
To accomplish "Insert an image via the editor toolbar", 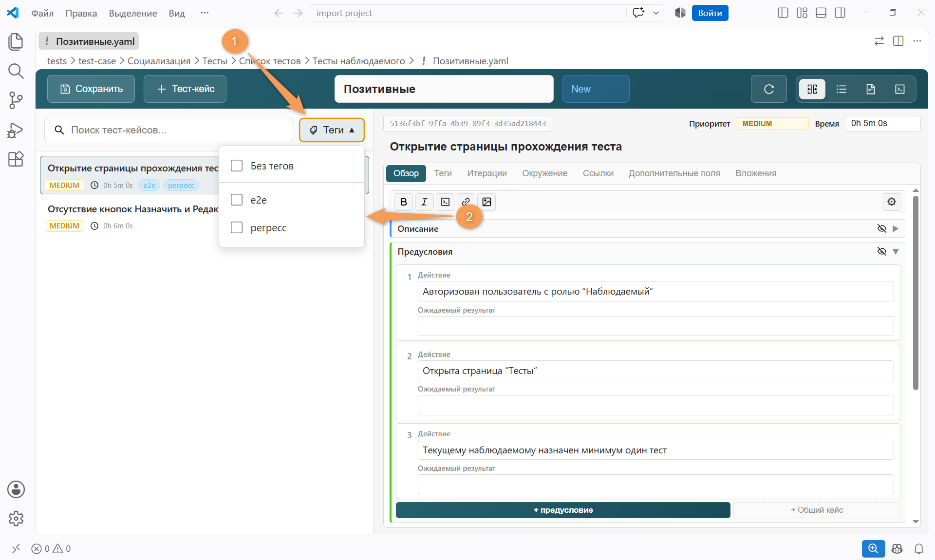I will [x=487, y=202].
